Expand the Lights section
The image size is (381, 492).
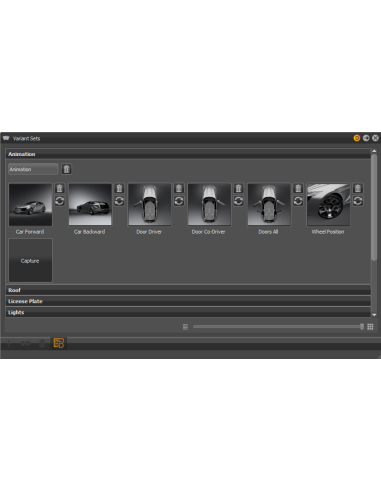[x=188, y=312]
